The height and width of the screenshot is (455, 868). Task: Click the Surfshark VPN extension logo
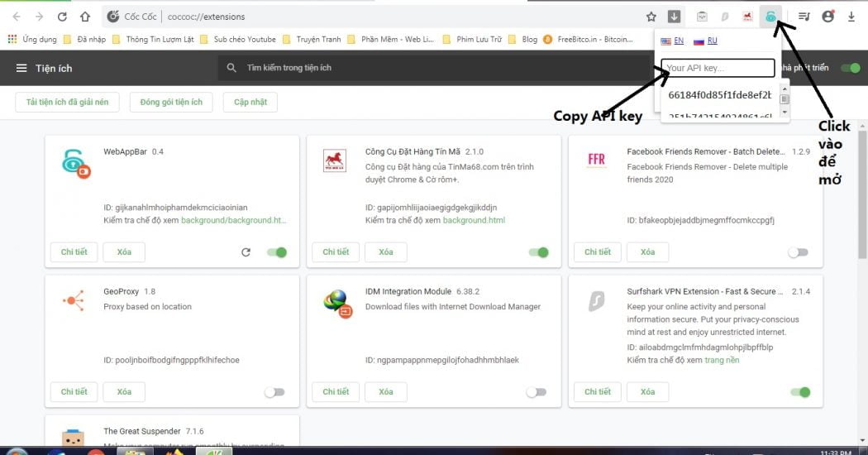point(596,301)
